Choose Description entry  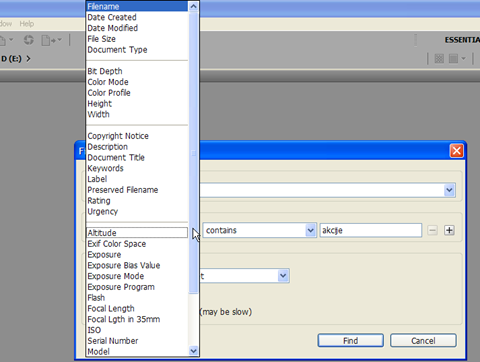click(x=137, y=147)
